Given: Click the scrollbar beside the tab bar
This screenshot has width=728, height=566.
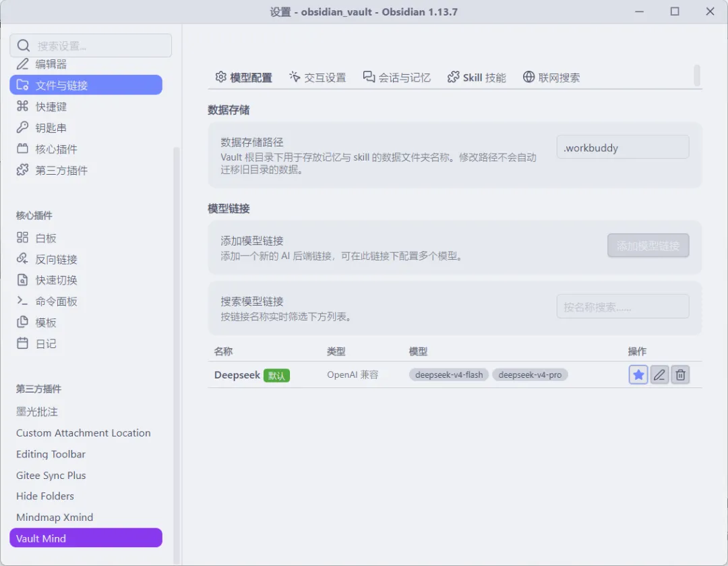Looking at the screenshot, I should (696, 76).
